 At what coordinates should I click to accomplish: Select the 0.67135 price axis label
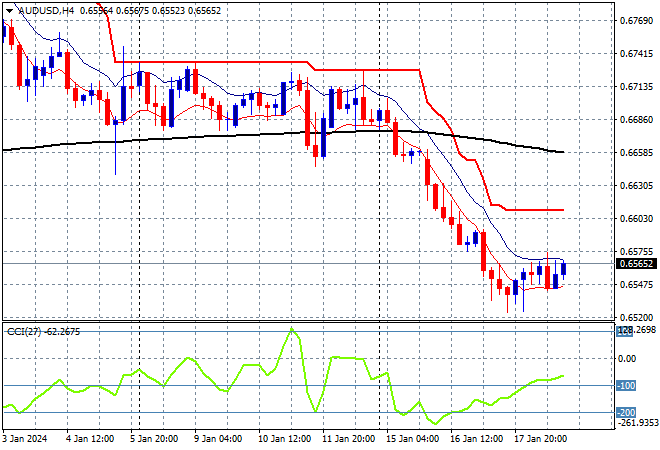[636, 87]
